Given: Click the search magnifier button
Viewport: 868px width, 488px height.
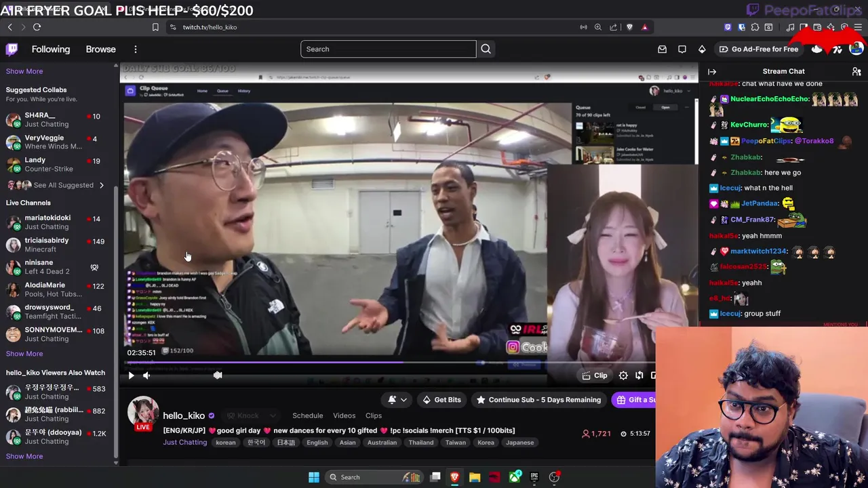Looking at the screenshot, I should pyautogui.click(x=486, y=49).
